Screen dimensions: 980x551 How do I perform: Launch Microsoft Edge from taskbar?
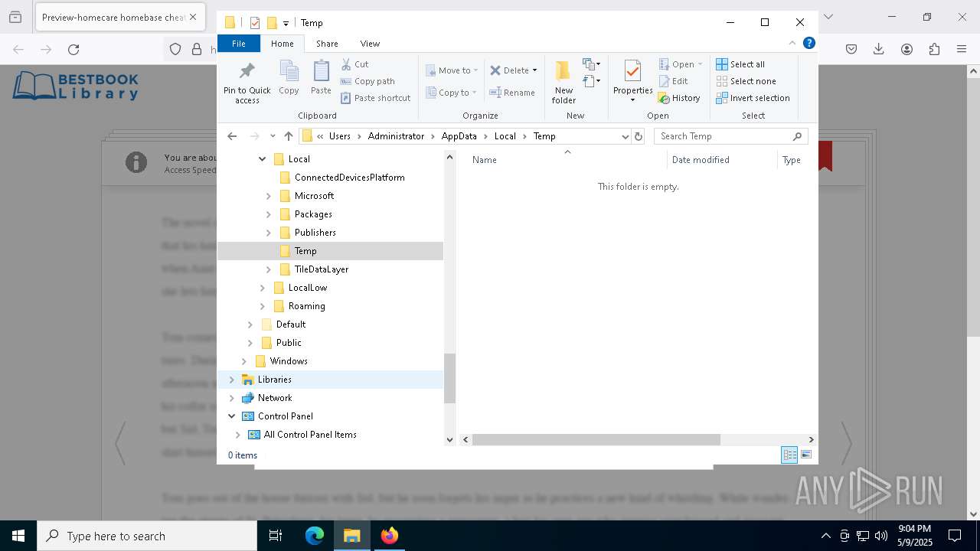click(315, 536)
